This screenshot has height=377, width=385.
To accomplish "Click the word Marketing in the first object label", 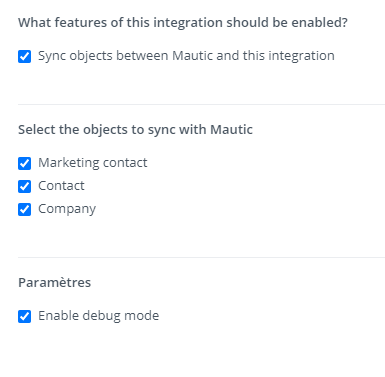I will (64, 163).
